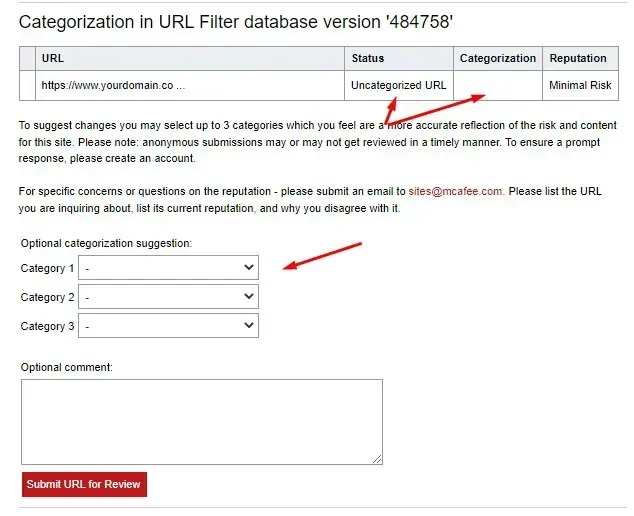The width and height of the screenshot is (634, 516).
Task: Click the Submit URL for Review button
Action: coord(84,484)
